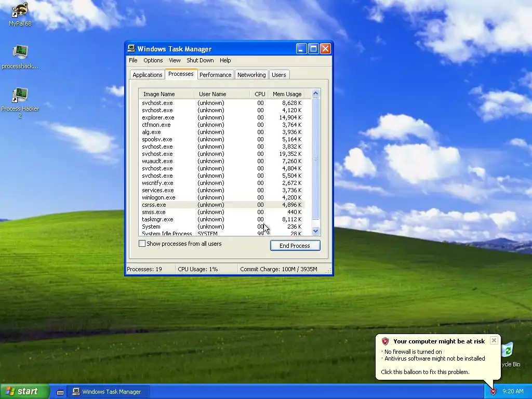Sort by the Image Name column

[x=166, y=94]
